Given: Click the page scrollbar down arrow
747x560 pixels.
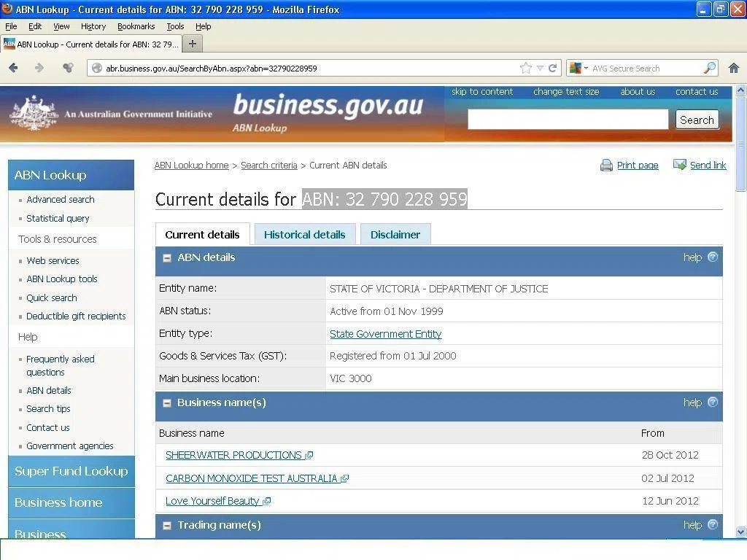Looking at the screenshot, I should [740, 532].
